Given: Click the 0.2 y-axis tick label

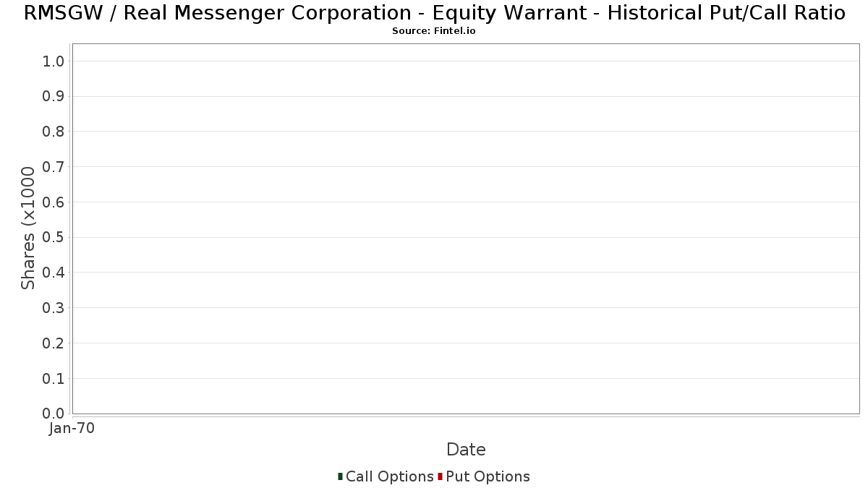Looking at the screenshot, I should coord(54,343).
